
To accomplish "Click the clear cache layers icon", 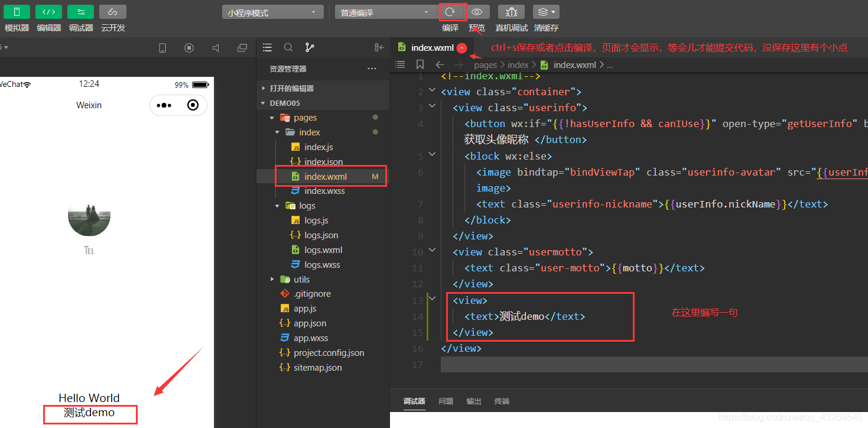I will click(546, 12).
